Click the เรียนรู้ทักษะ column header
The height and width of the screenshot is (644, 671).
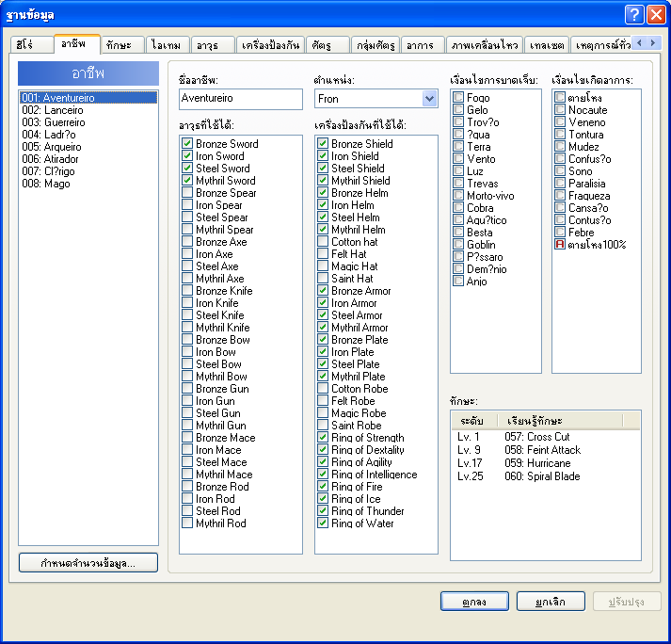point(560,421)
